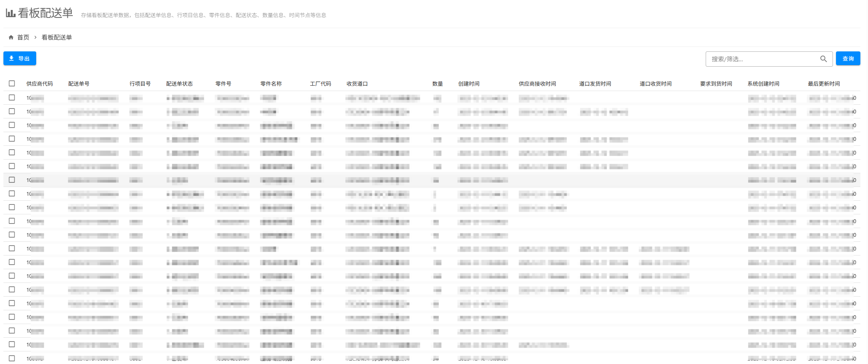Check the first table row checkbox

[12, 97]
